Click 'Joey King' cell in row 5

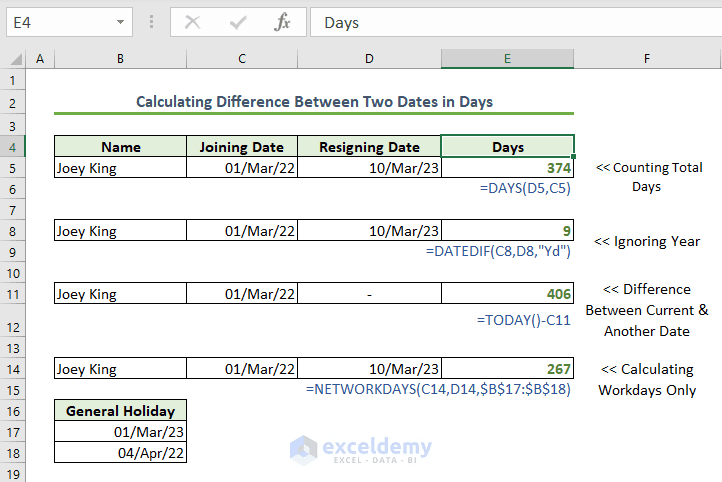(x=121, y=168)
